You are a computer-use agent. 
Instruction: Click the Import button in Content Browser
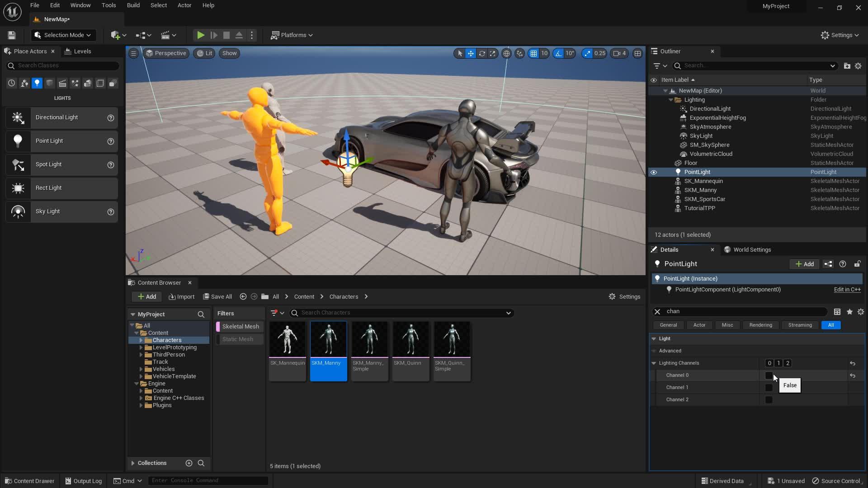click(x=181, y=297)
